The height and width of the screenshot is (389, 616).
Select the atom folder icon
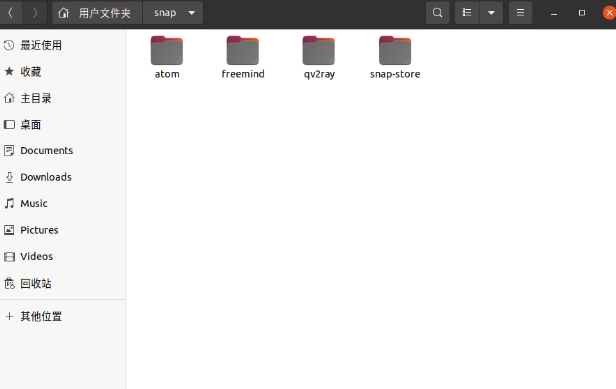tap(167, 50)
